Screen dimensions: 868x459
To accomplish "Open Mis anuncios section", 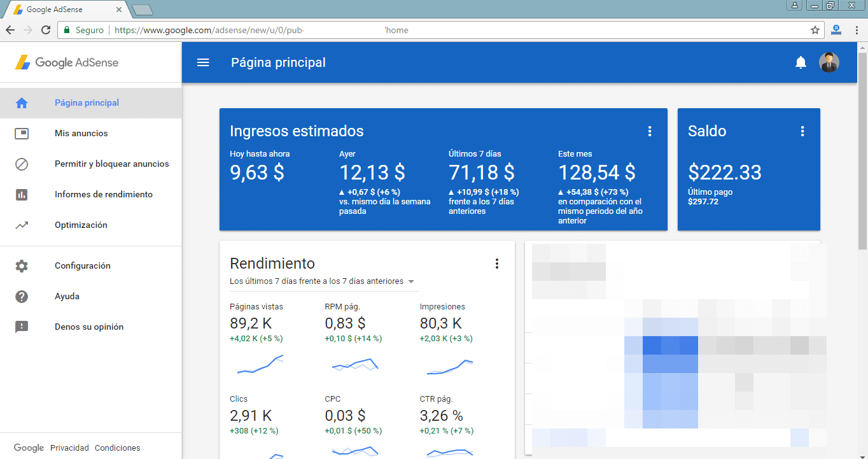I will click(x=90, y=133).
